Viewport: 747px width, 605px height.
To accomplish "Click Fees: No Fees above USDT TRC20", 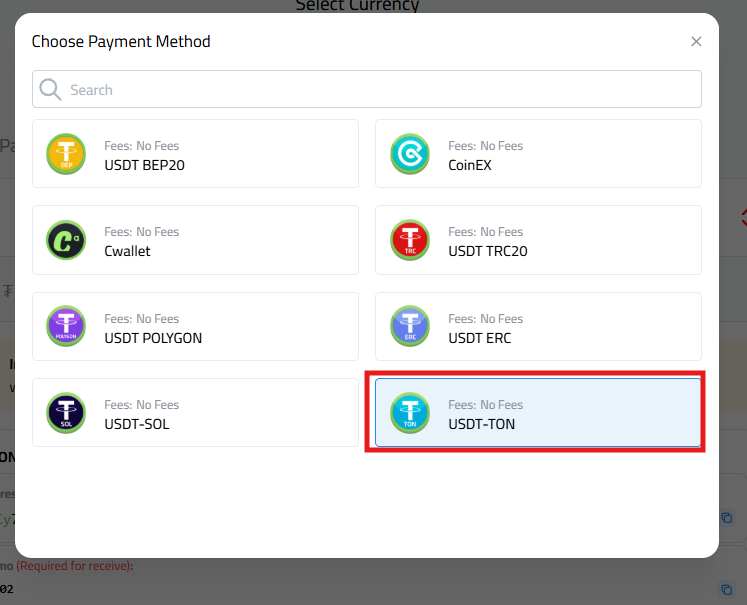I will click(x=485, y=232).
